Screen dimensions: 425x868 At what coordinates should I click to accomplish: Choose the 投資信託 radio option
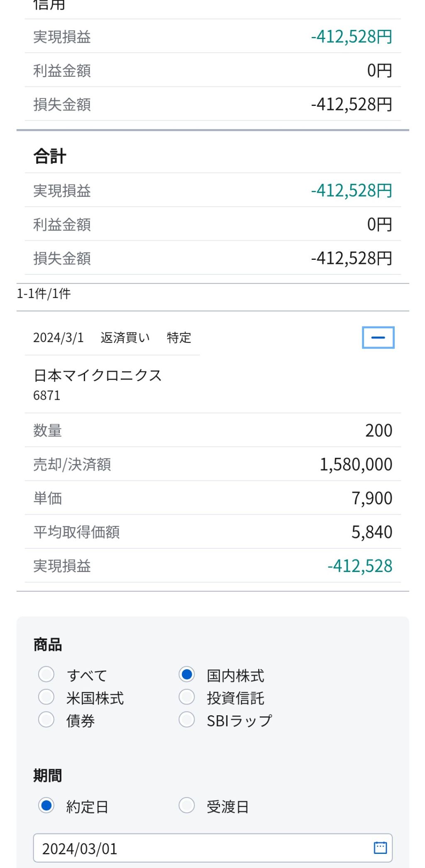(187, 697)
